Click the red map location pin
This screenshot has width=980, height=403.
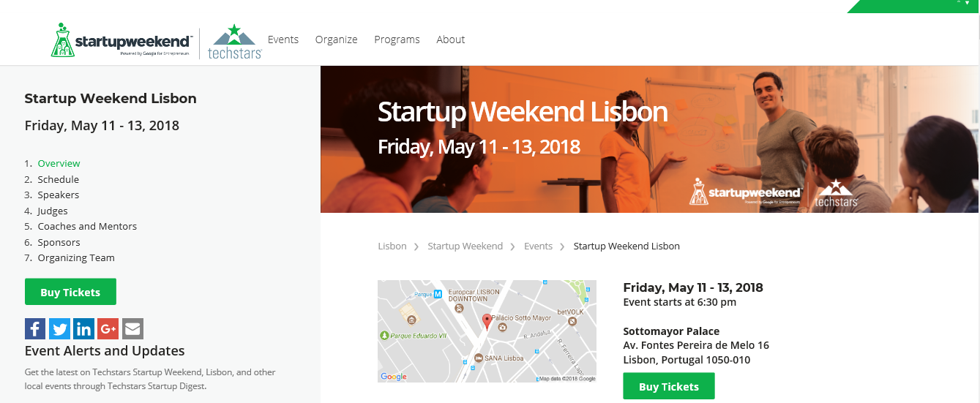tap(487, 321)
